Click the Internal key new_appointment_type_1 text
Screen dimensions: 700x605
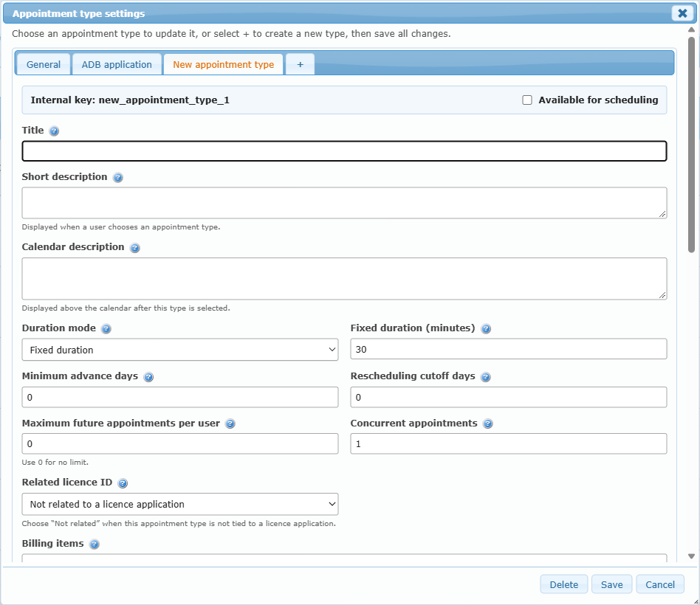point(130,100)
